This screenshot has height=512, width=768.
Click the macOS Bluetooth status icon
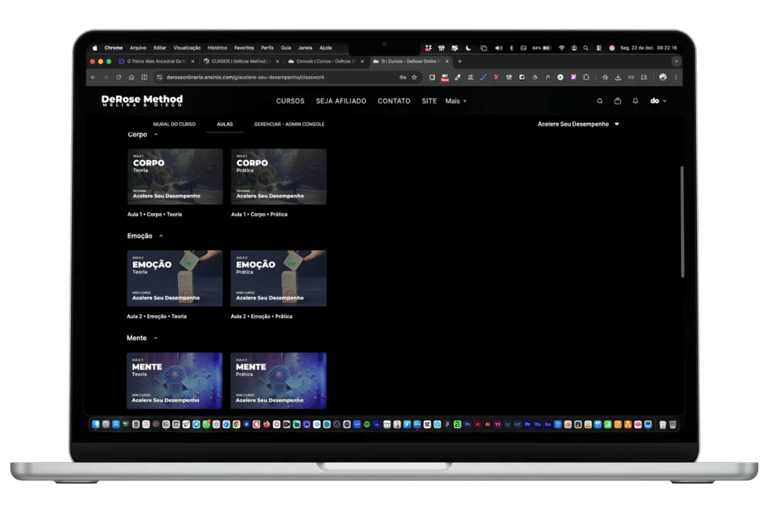(511, 48)
